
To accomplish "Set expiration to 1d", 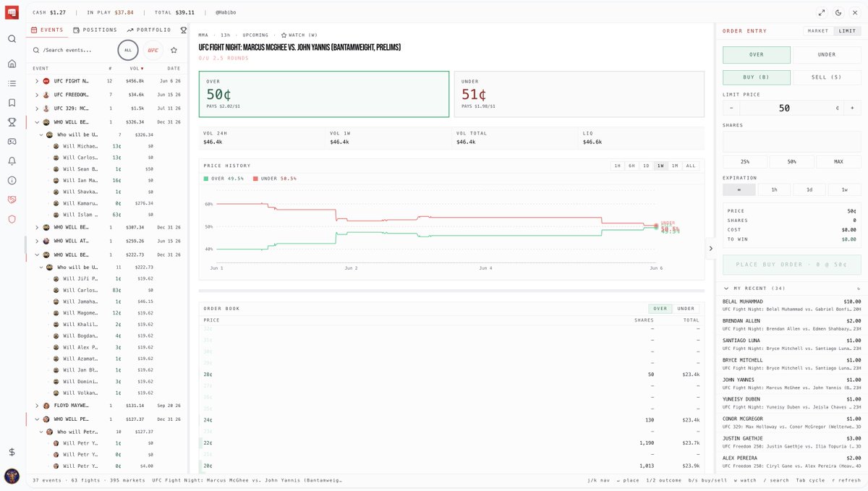I will (809, 189).
